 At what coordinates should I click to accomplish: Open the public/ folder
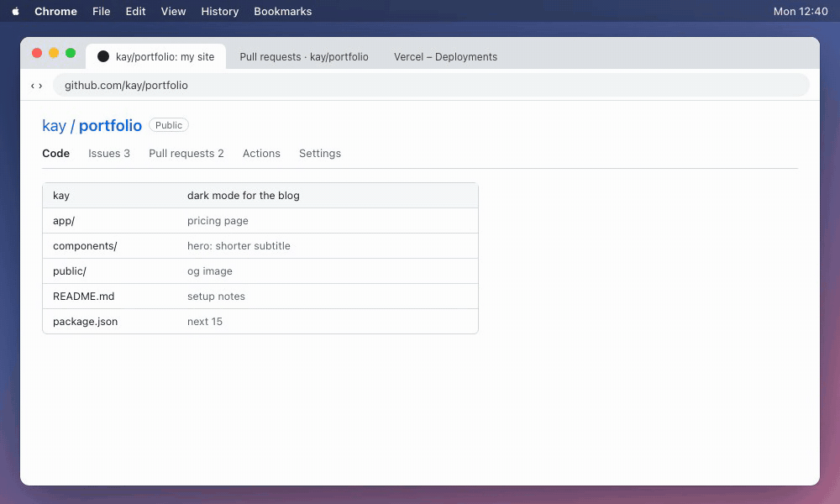[x=69, y=271]
